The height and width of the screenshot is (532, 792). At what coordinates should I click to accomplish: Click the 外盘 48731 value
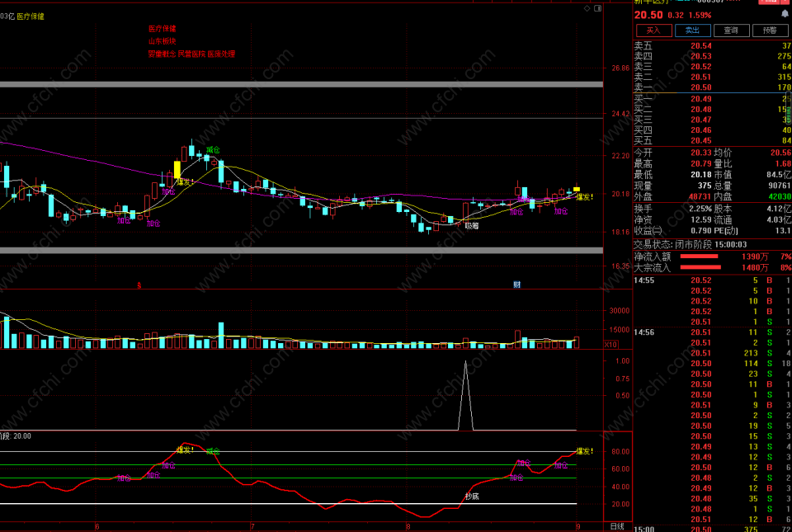(x=700, y=196)
